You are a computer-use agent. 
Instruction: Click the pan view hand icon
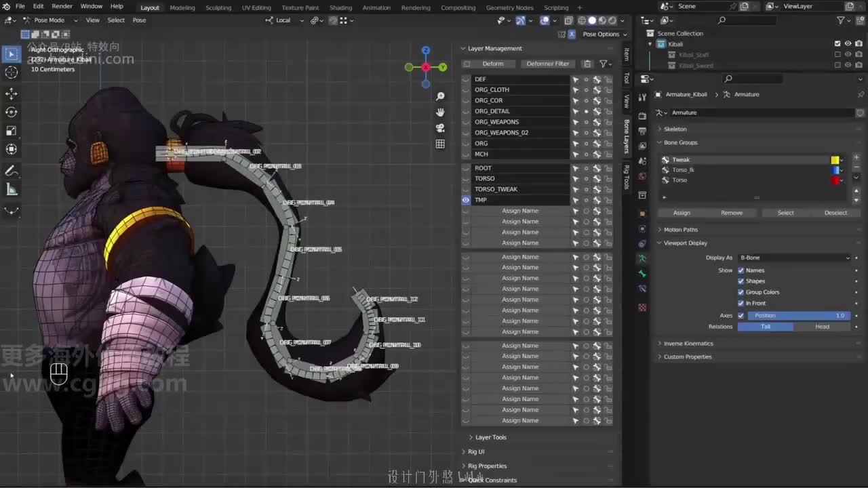[x=440, y=113]
